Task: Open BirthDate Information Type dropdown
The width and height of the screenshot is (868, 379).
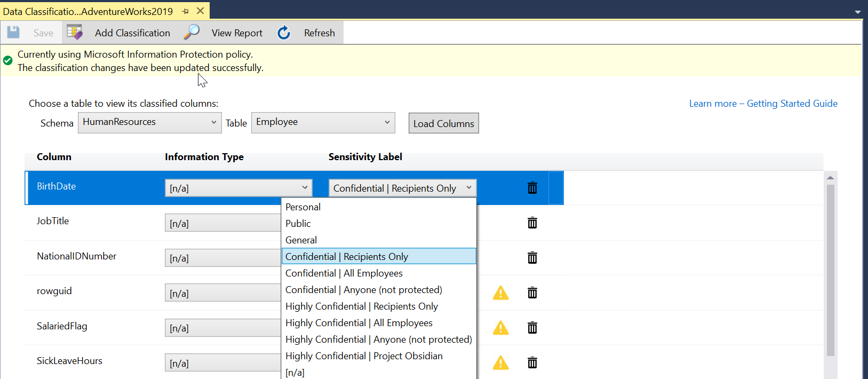Action: [x=238, y=188]
